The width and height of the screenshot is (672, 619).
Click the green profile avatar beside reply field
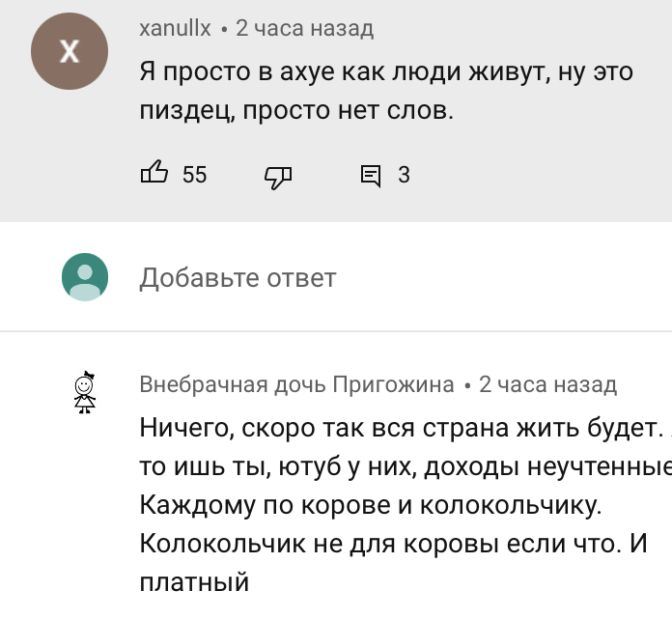tap(85, 278)
